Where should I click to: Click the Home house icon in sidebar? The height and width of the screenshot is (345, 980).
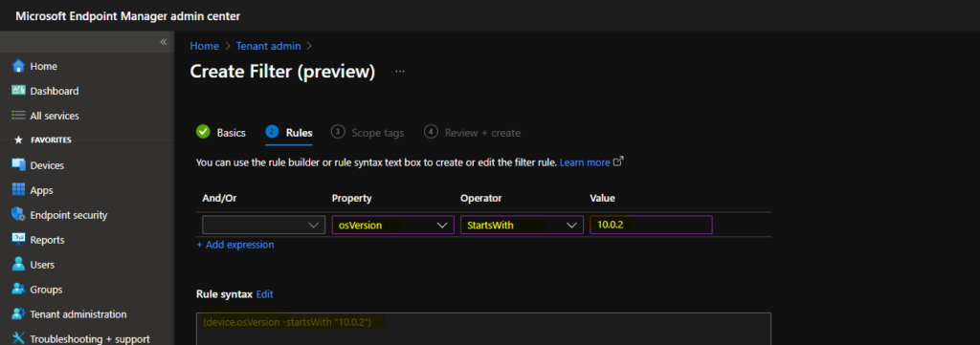tap(18, 66)
